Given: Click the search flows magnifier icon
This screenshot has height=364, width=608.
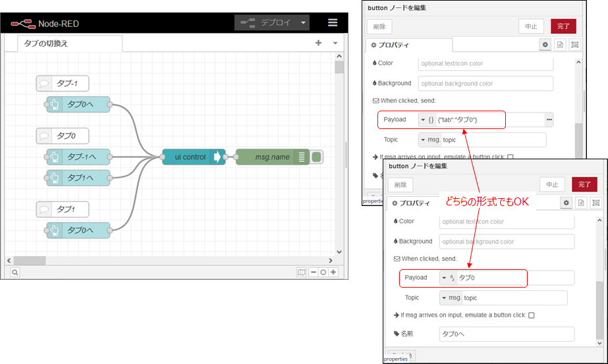Looking at the screenshot, I should 14,272.
